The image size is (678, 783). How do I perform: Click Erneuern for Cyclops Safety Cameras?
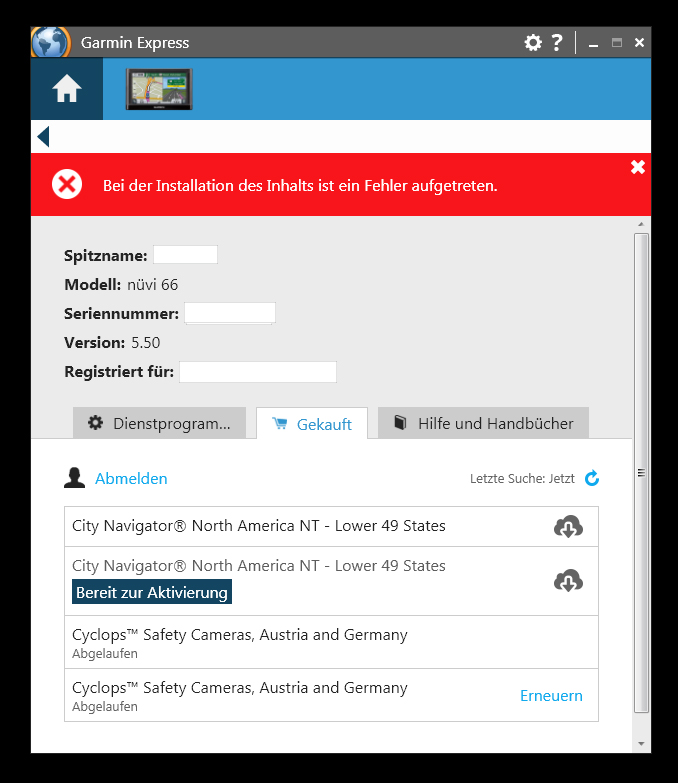pos(551,695)
